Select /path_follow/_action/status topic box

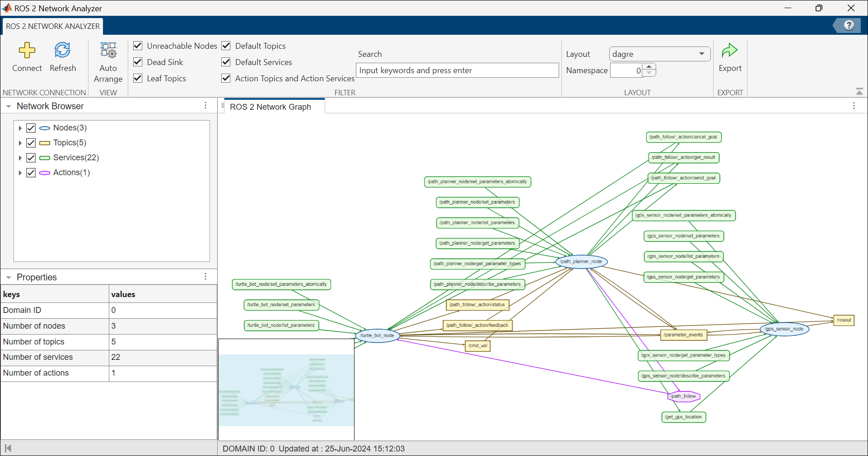[x=477, y=305]
